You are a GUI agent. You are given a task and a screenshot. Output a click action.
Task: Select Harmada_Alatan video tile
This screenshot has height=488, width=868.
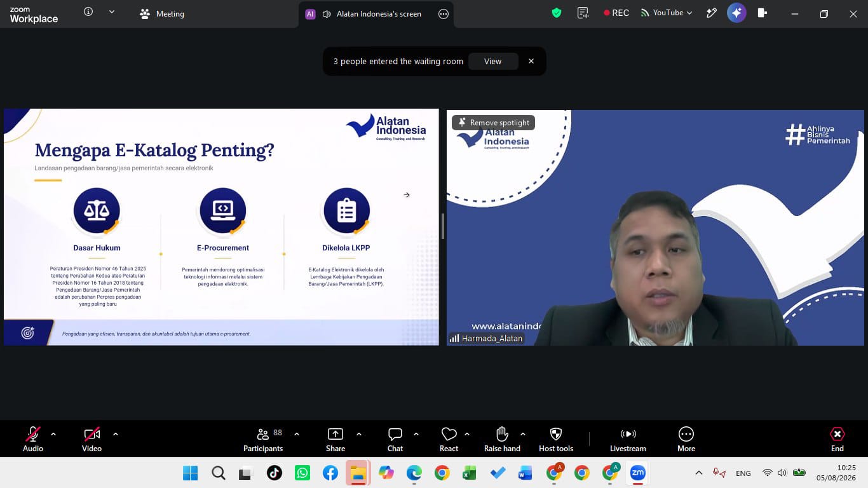tap(655, 227)
